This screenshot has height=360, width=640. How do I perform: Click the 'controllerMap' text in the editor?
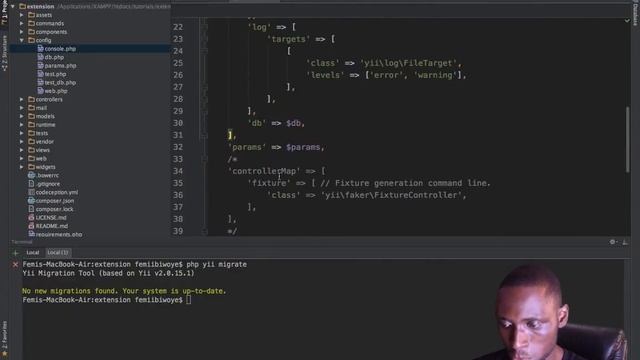264,171
